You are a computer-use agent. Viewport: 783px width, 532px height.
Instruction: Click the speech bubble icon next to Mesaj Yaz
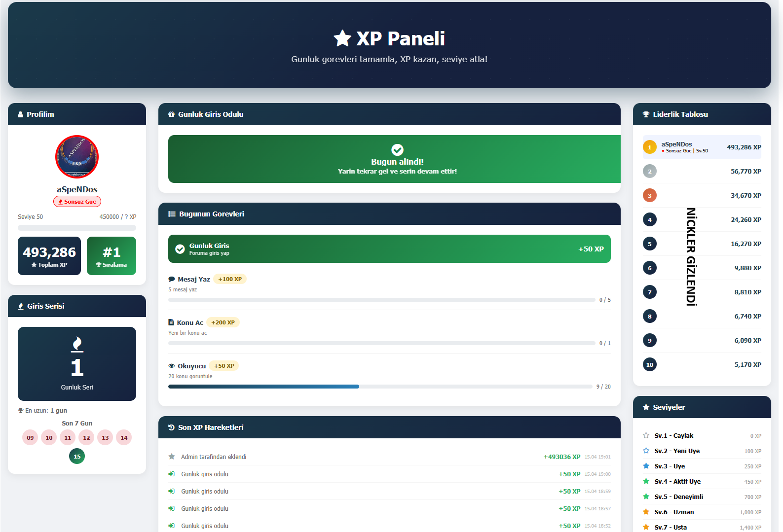(172, 279)
